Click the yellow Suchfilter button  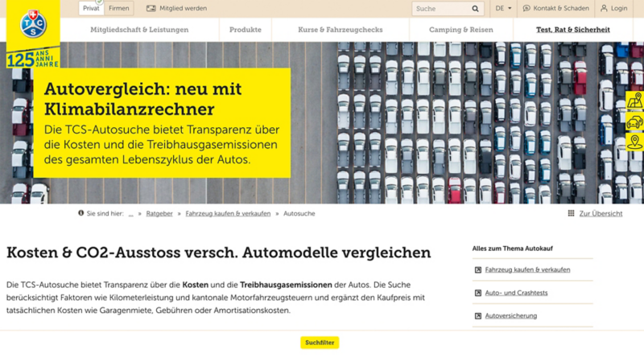click(320, 343)
